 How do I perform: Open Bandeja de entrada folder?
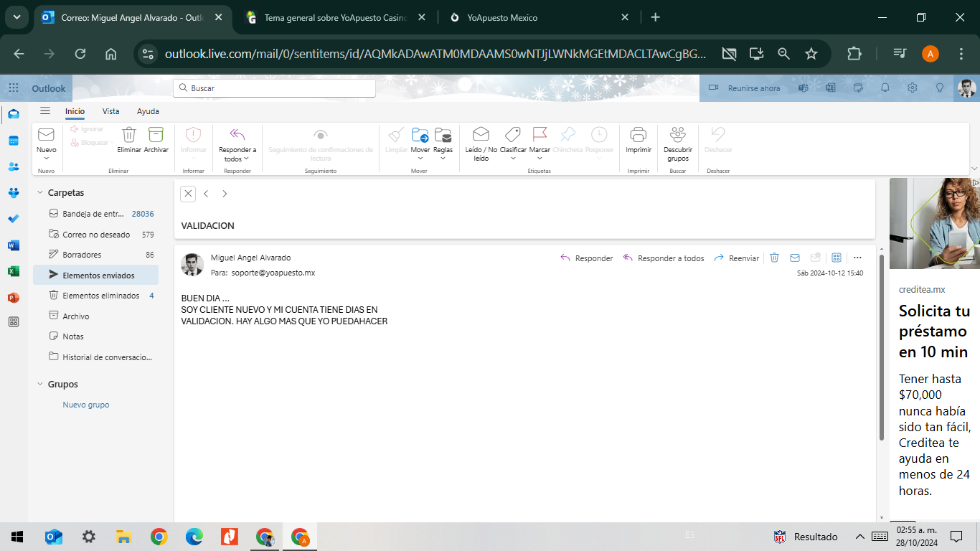pyautogui.click(x=93, y=214)
